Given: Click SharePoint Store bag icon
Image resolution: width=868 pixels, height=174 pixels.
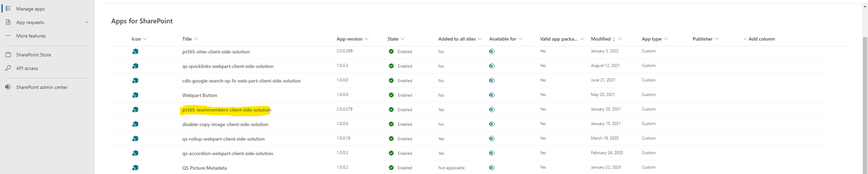Looking at the screenshot, I should (8, 55).
